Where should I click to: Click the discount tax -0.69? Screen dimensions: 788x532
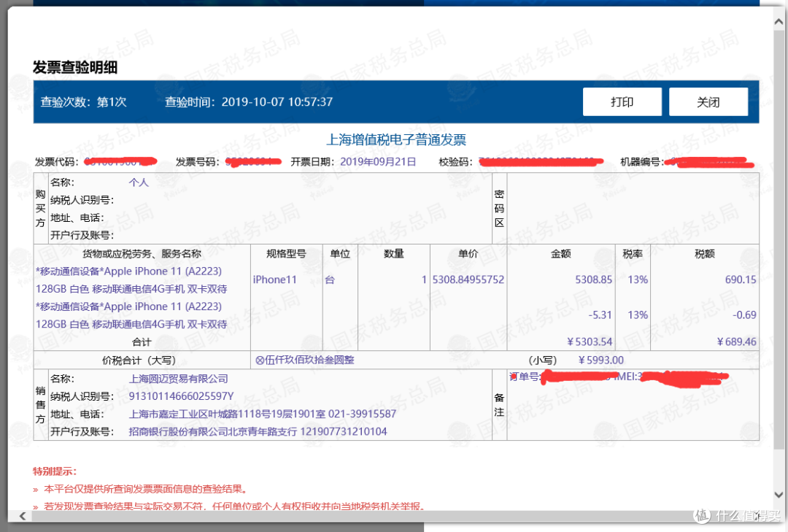(744, 315)
